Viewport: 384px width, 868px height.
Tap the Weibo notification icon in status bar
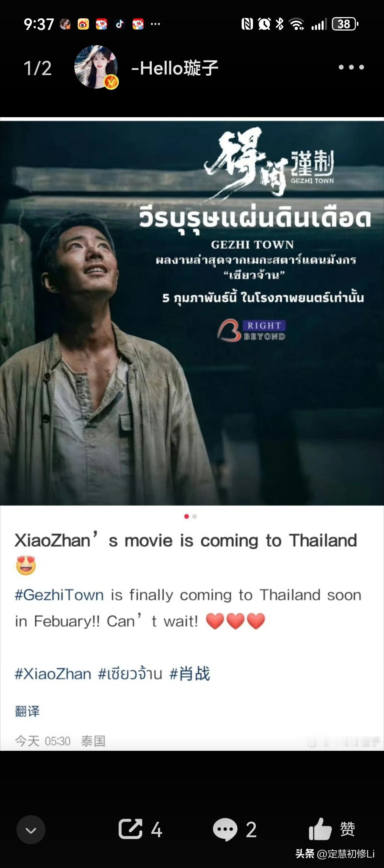[83, 24]
